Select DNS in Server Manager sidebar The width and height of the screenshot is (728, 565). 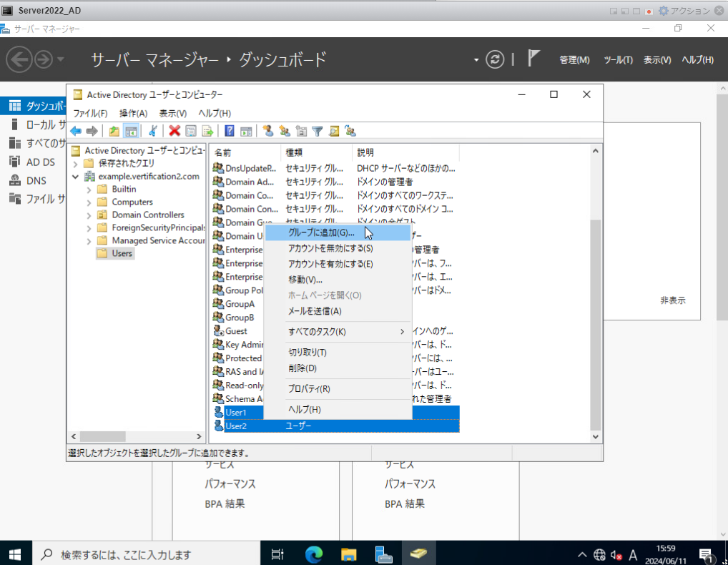click(34, 181)
